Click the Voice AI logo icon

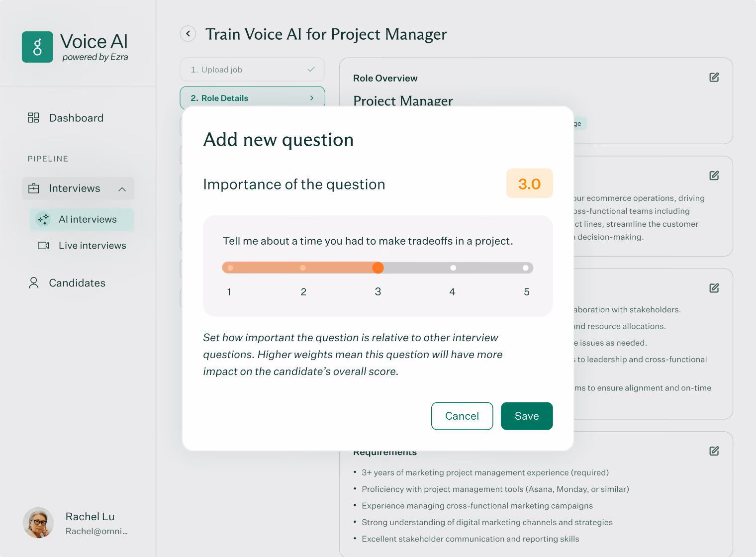pos(37,47)
